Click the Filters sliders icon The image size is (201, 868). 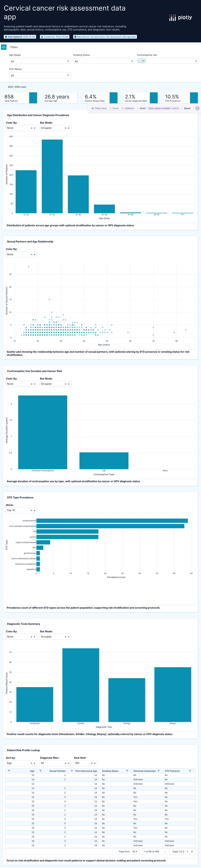[x=4, y=47]
